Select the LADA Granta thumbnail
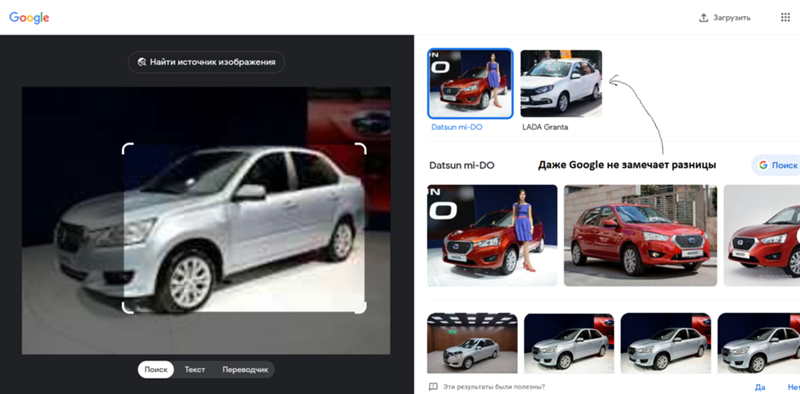Screen dimensions: 800x394 (561, 84)
